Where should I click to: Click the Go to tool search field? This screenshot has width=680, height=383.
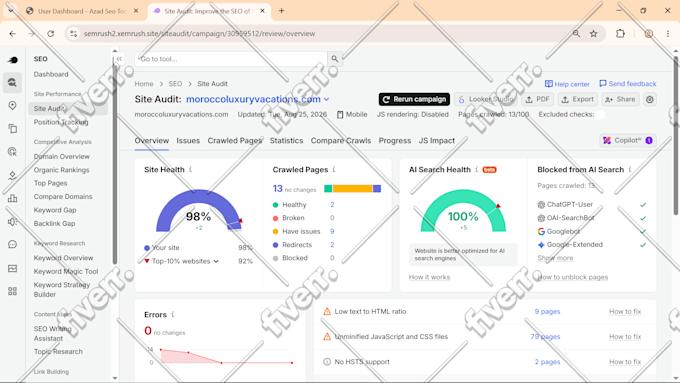point(231,59)
